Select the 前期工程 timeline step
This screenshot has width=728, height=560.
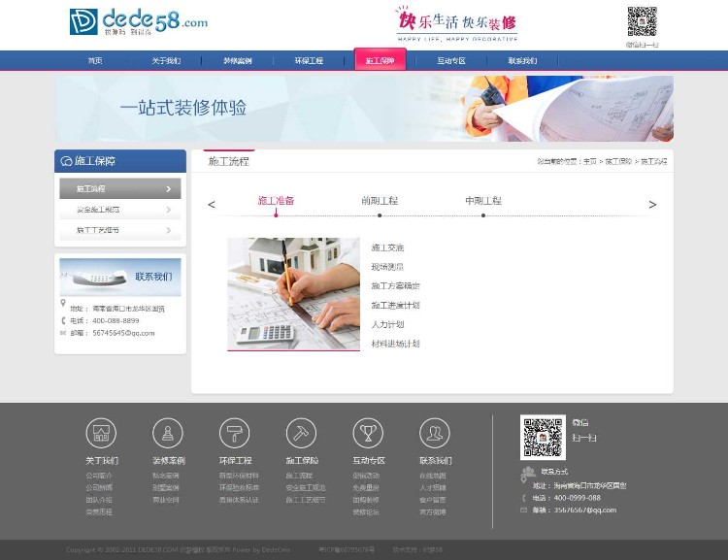click(x=380, y=201)
